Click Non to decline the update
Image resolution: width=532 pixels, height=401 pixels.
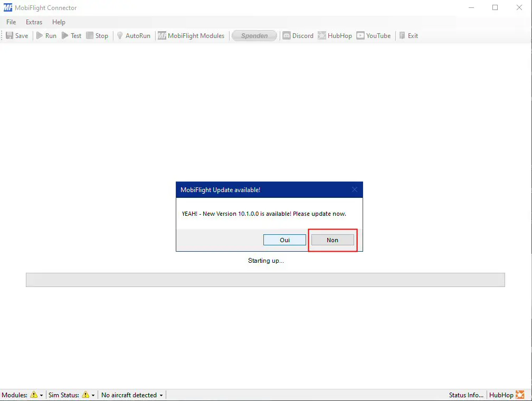(332, 240)
